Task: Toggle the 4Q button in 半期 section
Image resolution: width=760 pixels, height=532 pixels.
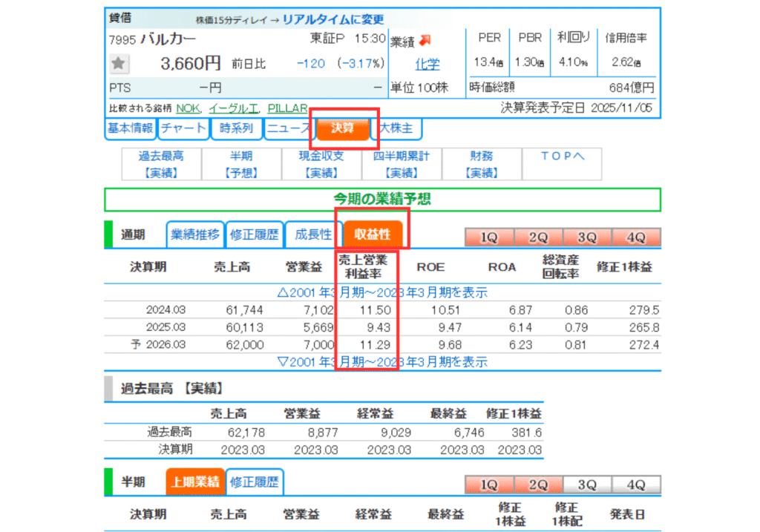Action: click(x=636, y=485)
